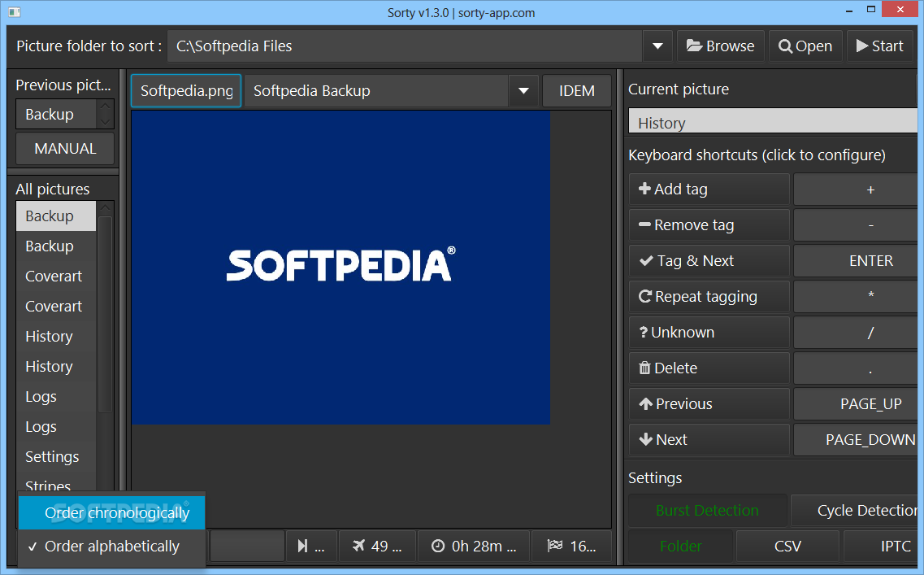Click the Next down-arrow button
This screenshot has height=575, width=924.
(x=709, y=440)
